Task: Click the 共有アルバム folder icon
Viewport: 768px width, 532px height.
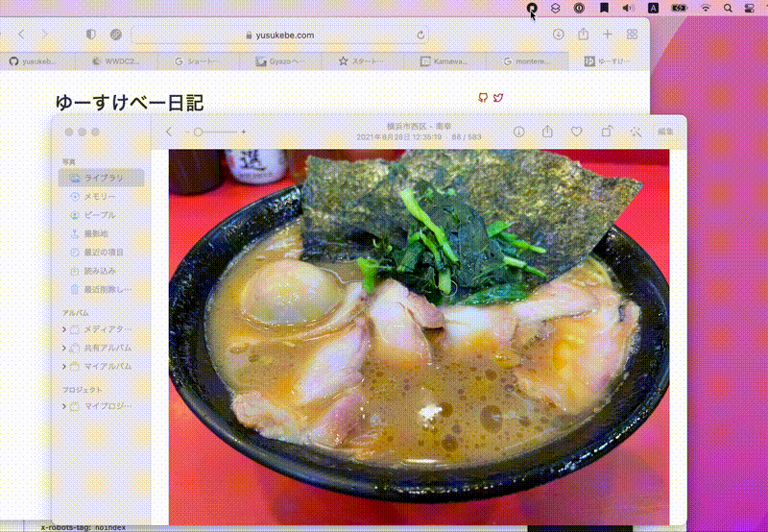Action: 75,349
